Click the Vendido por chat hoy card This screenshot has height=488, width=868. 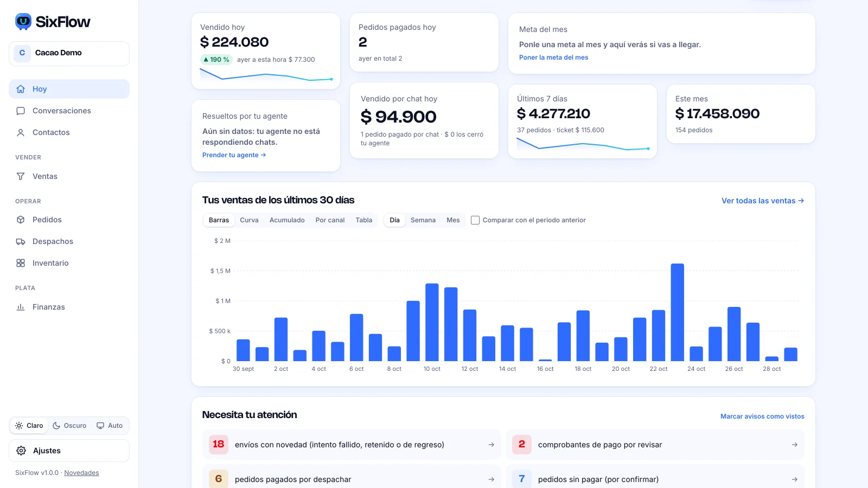(424, 120)
